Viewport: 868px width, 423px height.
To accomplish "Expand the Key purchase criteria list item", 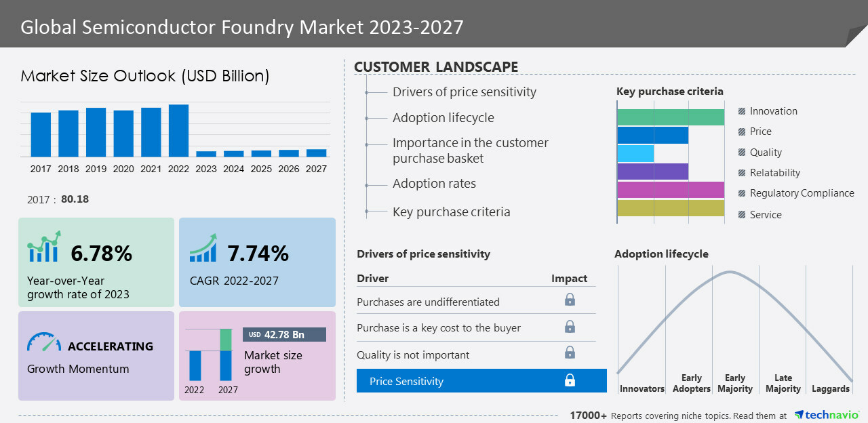I will [x=451, y=212].
